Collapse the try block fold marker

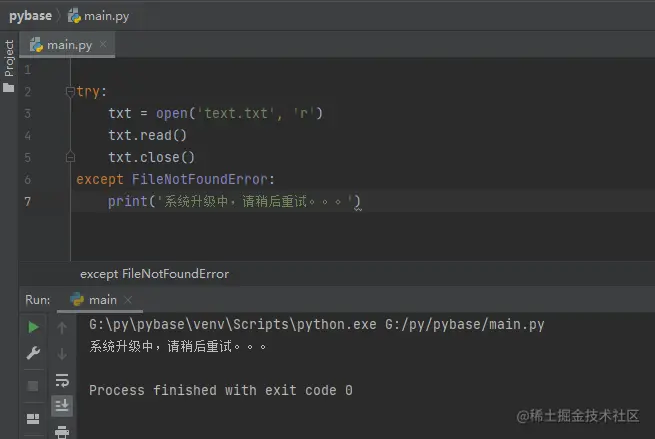click(x=70, y=91)
